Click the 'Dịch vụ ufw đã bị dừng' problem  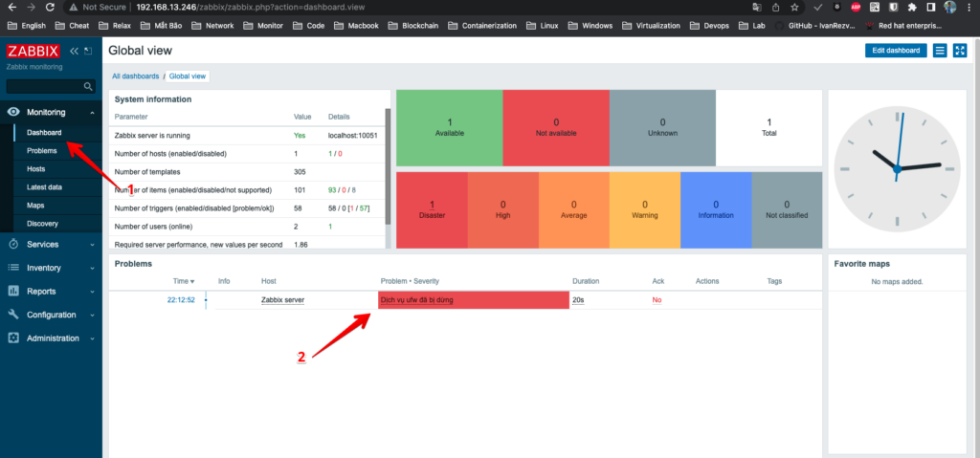(x=416, y=300)
